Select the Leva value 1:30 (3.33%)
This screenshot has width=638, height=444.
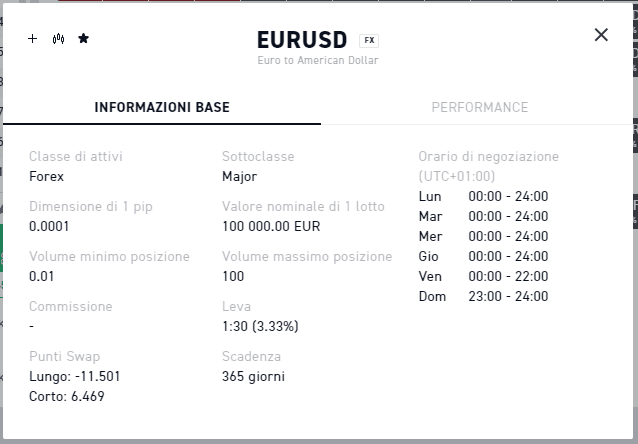pos(260,326)
